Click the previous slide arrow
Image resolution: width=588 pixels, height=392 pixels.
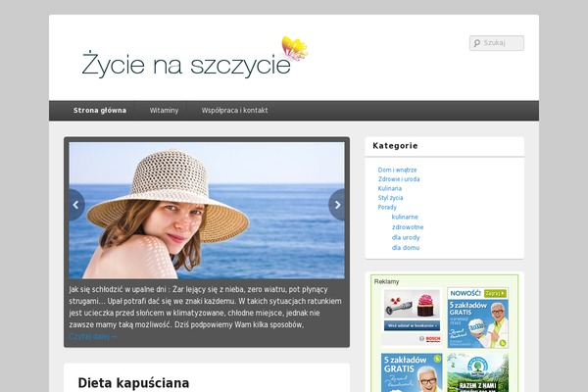tap(76, 205)
